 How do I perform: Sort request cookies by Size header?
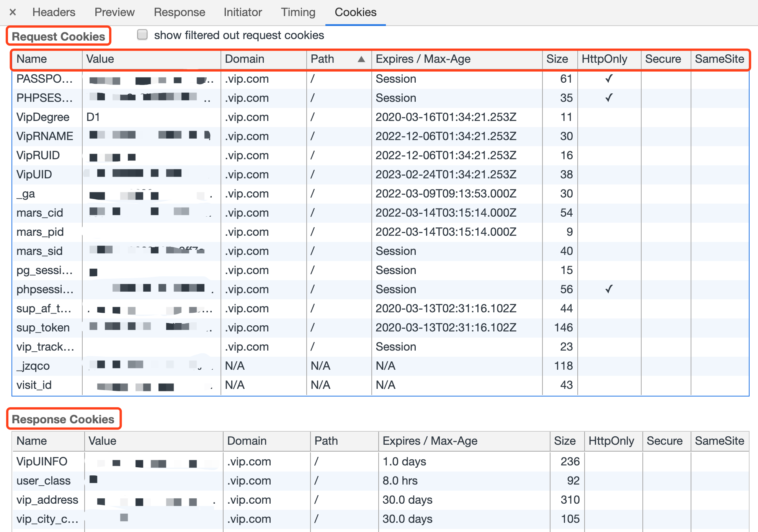(557, 59)
